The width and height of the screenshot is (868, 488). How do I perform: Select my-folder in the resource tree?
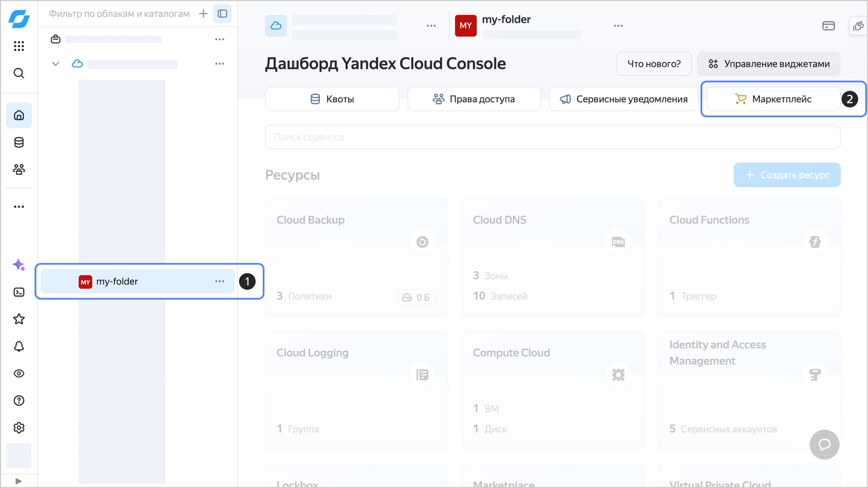138,281
